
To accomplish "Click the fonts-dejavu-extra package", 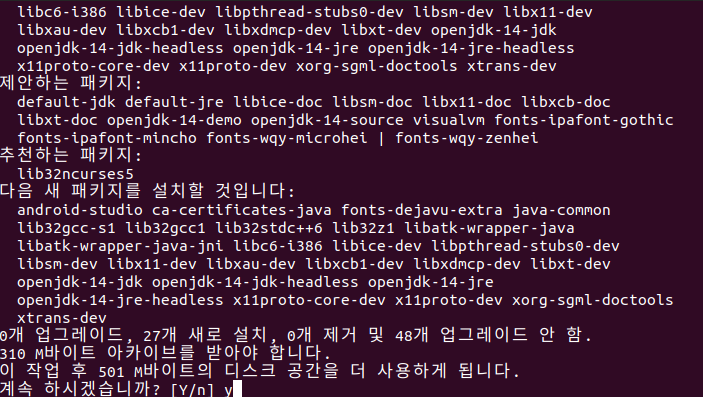I will click(422, 210).
